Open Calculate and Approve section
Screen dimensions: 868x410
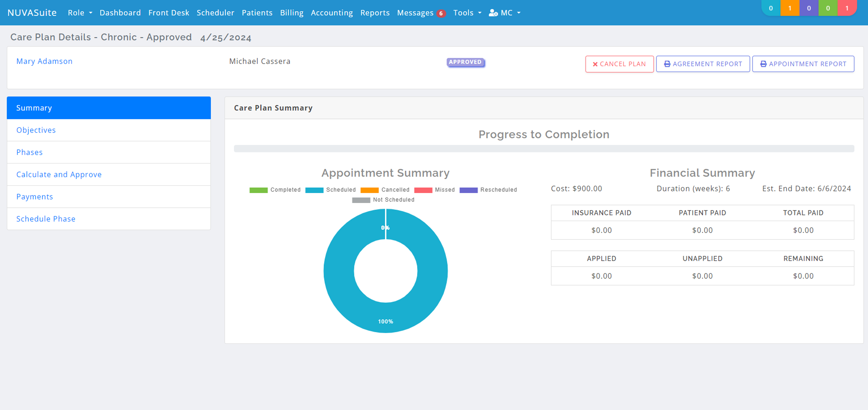point(109,174)
